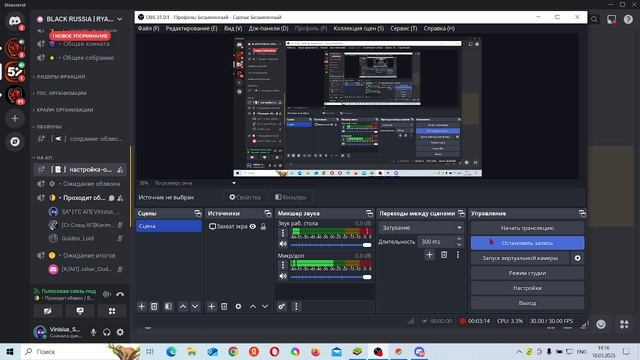Viewport: 640px width, 360px height.
Task: Toggle Discord noise suppression icon
Action: point(107,294)
